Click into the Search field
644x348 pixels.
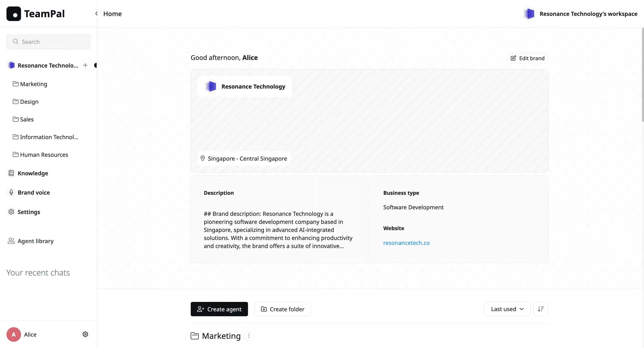click(48, 42)
